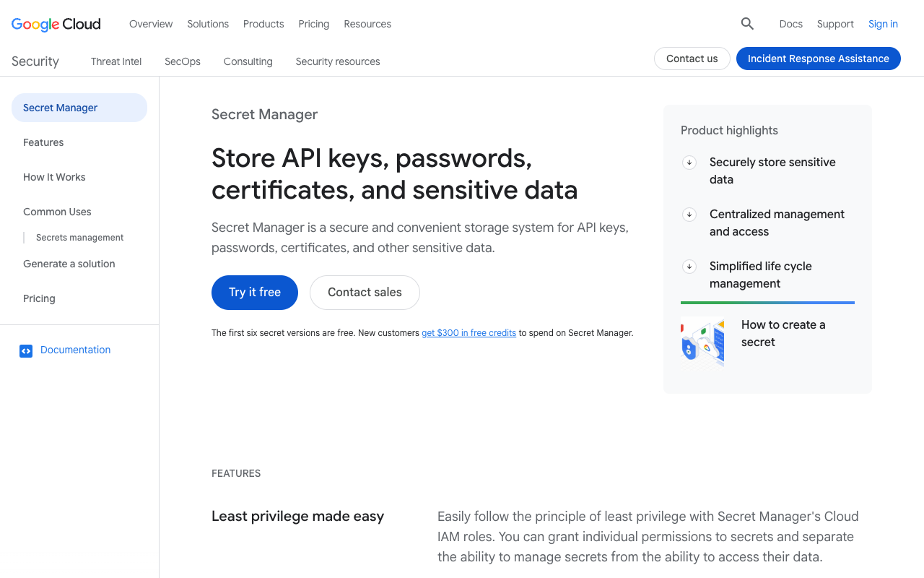This screenshot has height=578, width=924.
Task: Click the arrow icon beside Centralized management and access
Action: click(x=689, y=215)
